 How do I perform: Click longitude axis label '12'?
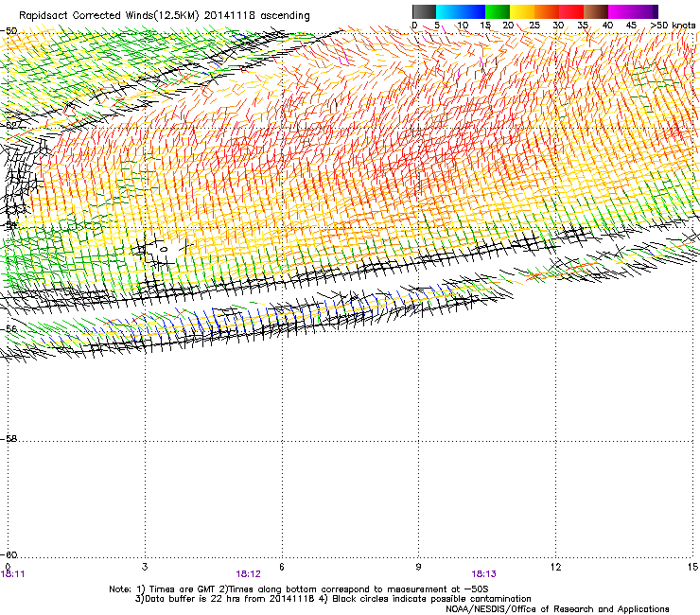point(555,567)
